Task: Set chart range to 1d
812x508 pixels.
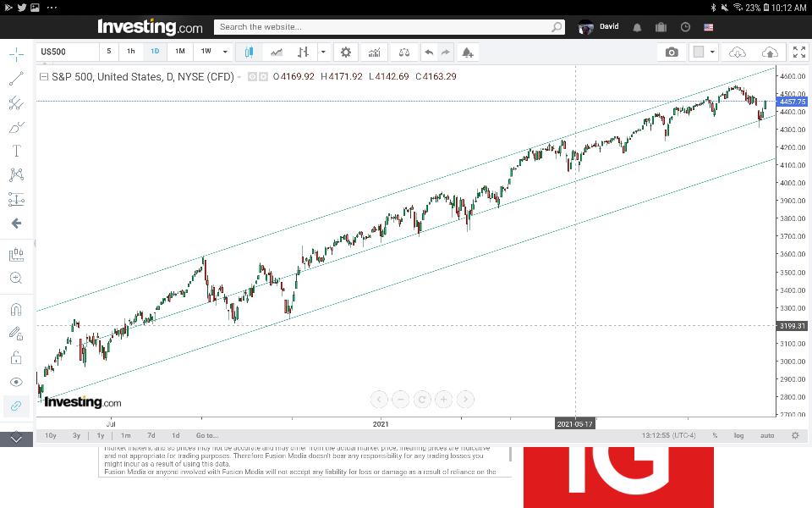Action: [176, 435]
